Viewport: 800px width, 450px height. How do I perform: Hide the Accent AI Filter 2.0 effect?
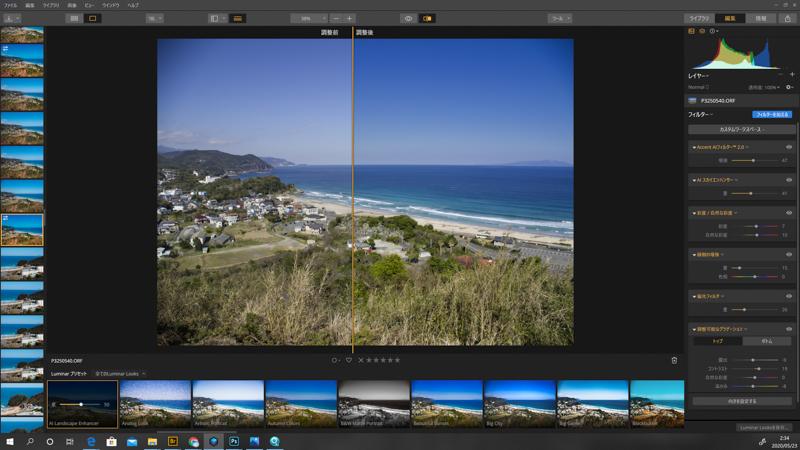pos(789,147)
